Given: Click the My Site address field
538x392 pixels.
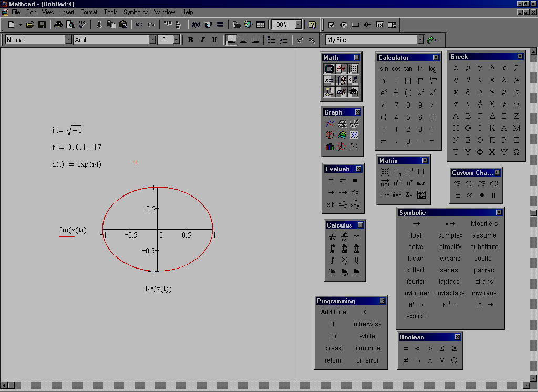Looking at the screenshot, I should (371, 40).
